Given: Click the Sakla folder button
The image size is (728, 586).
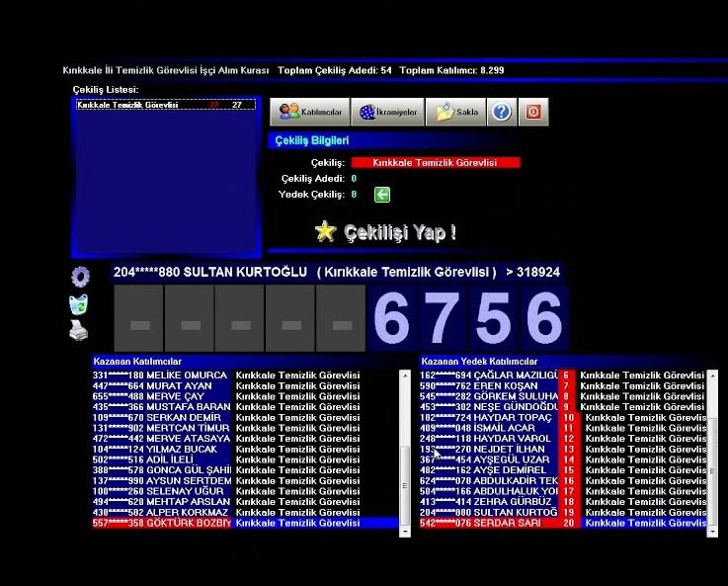Looking at the screenshot, I should click(x=456, y=112).
